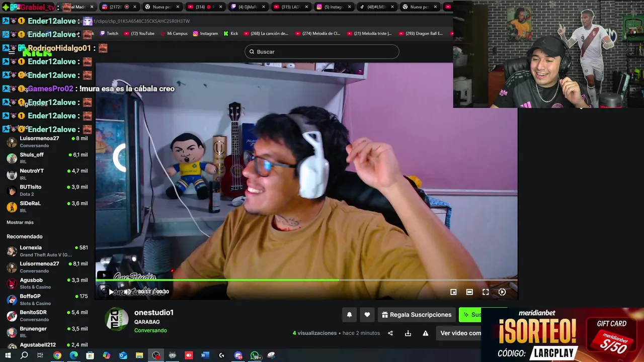
Task: Share the clip using share icon
Action: (390, 333)
